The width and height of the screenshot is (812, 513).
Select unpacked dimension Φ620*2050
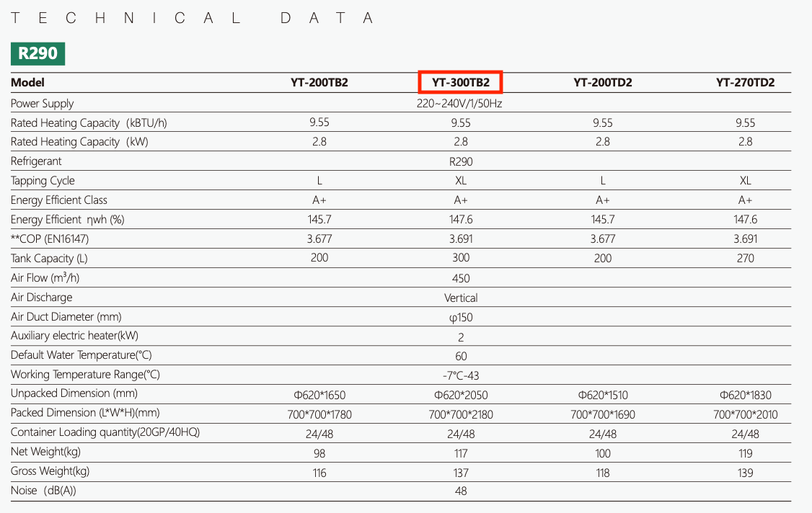(x=461, y=395)
